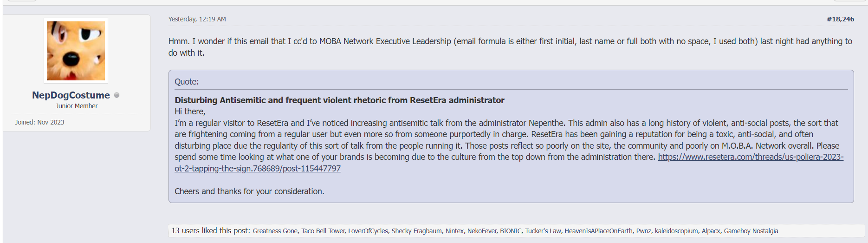868x243 pixels.
Task: Open liker 'Gameboy Nostalgia' profile
Action: 751,231
